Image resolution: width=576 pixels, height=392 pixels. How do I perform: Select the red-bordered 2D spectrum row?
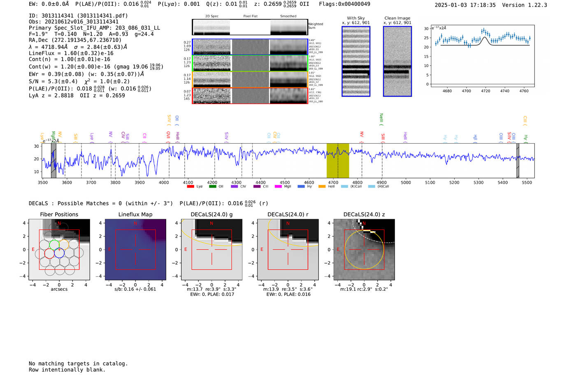tap(250, 96)
